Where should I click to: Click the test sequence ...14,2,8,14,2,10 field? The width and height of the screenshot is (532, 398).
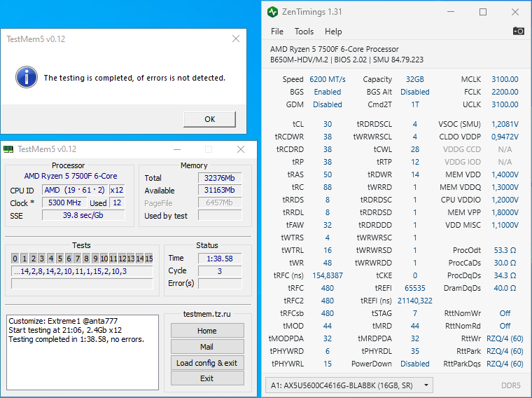82,271
